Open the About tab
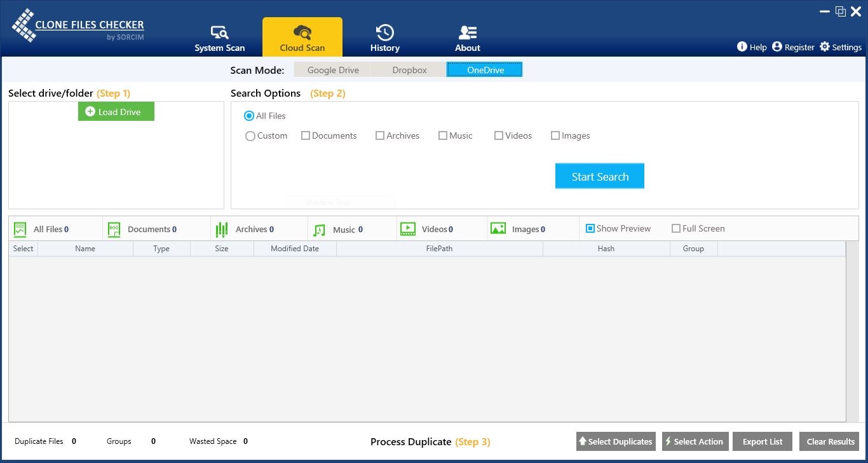868x463 pixels. coord(468,38)
